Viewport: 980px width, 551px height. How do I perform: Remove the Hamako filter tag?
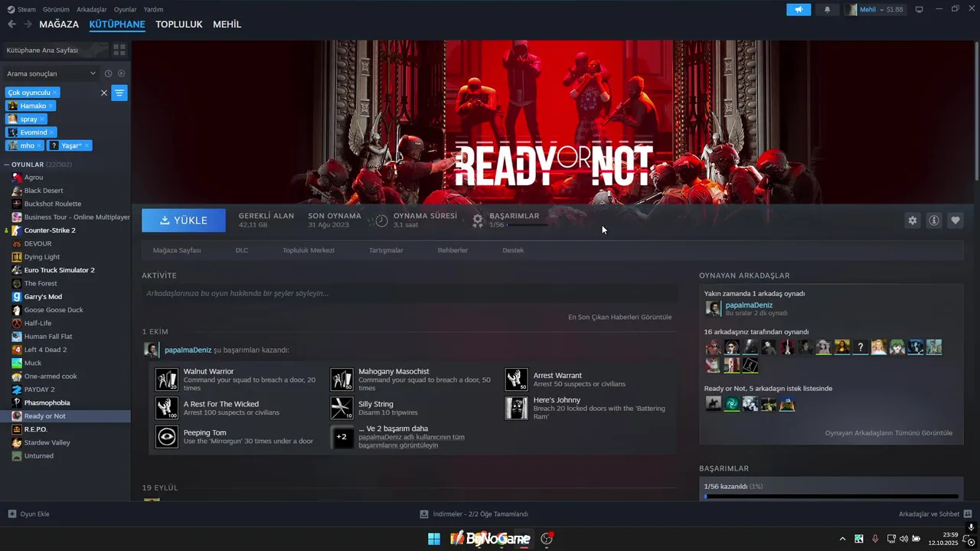[x=51, y=106]
